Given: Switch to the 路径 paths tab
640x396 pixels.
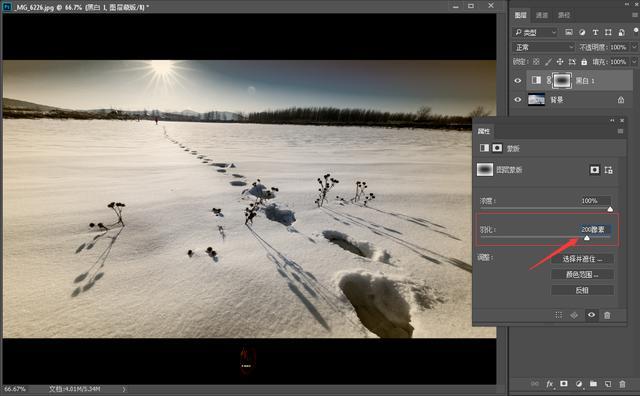Looking at the screenshot, I should click(564, 16).
